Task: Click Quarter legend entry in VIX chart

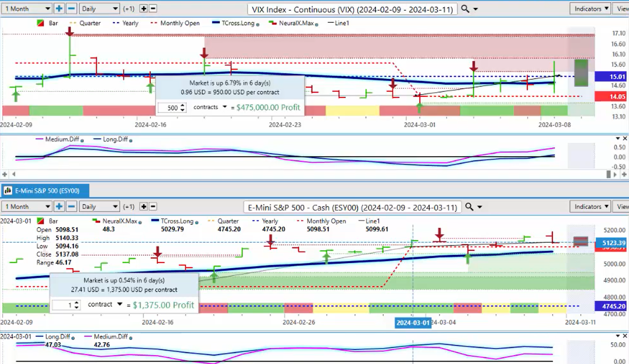Action: (x=85, y=23)
